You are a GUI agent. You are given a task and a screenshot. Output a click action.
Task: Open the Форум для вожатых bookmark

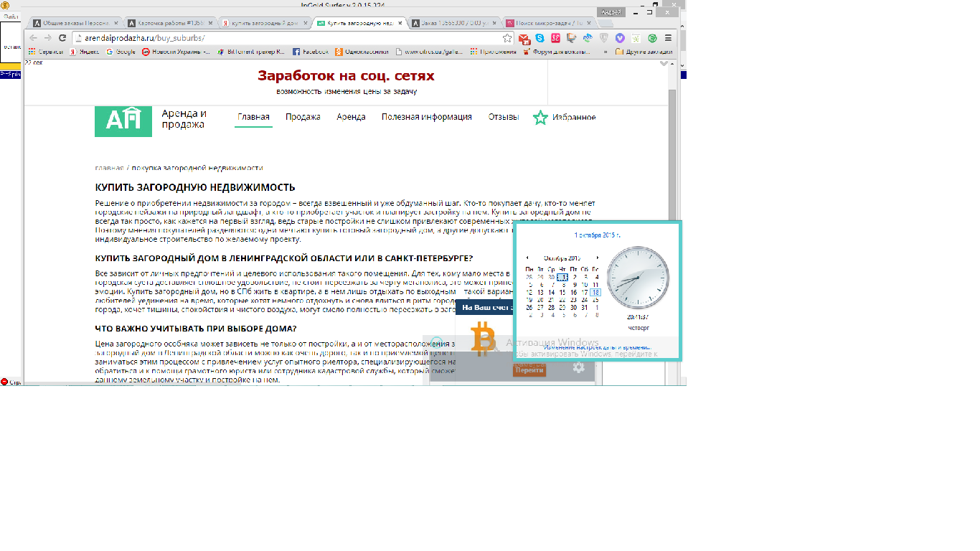coord(556,52)
